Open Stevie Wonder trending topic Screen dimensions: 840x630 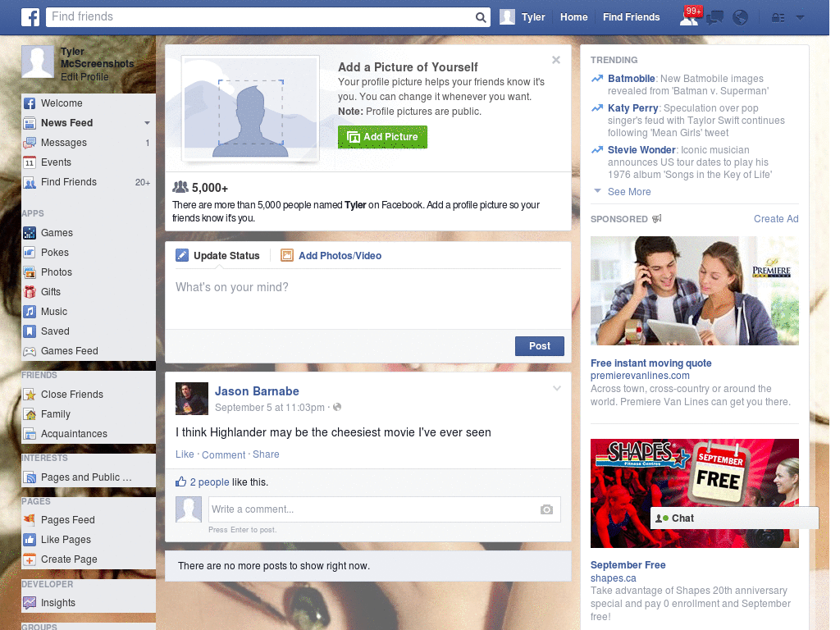coord(641,149)
